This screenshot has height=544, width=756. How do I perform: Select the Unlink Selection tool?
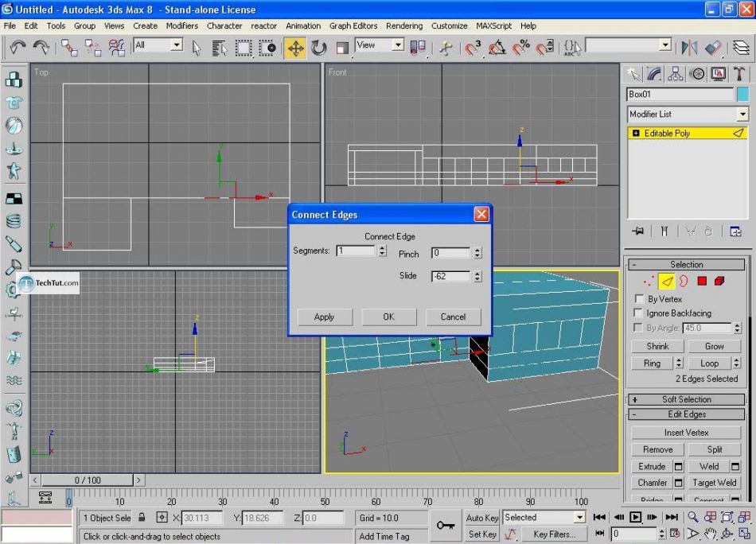[92, 48]
